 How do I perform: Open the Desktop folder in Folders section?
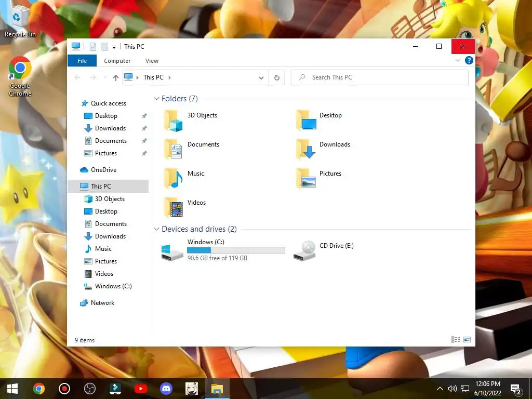[318, 121]
